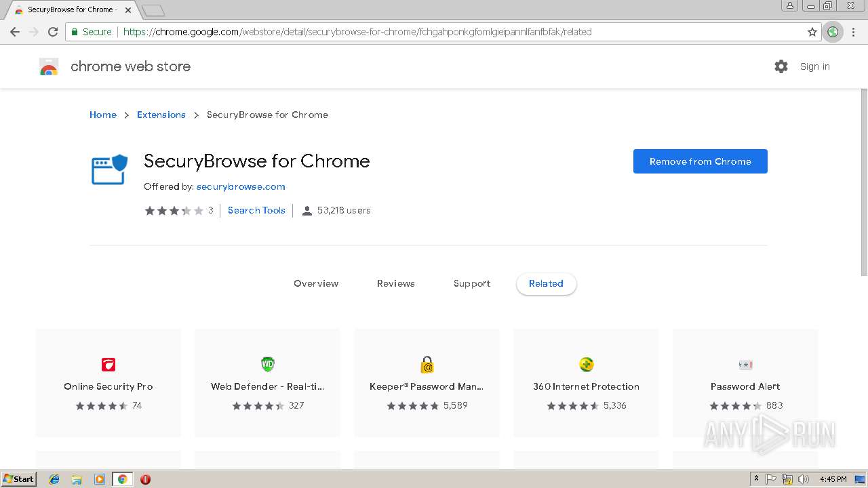
Task: Go to Home breadcrumb link
Action: pos(103,115)
